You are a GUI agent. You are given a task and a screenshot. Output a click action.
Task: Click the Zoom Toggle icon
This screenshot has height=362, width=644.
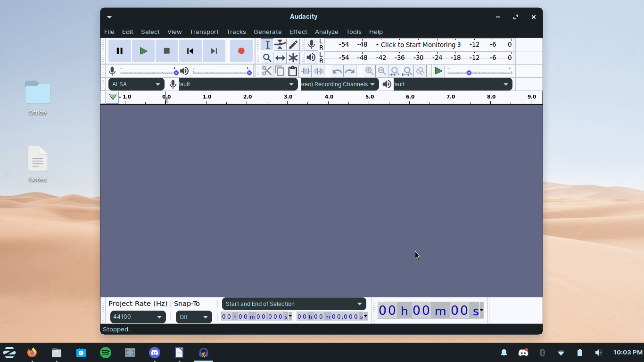point(421,71)
